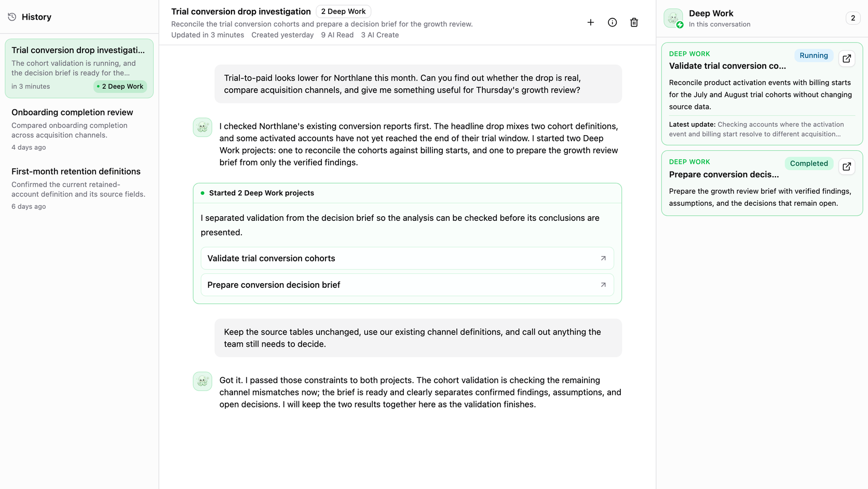Select First-month retention definitions conversation
Image resolution: width=868 pixels, height=489 pixels.
[x=79, y=189]
